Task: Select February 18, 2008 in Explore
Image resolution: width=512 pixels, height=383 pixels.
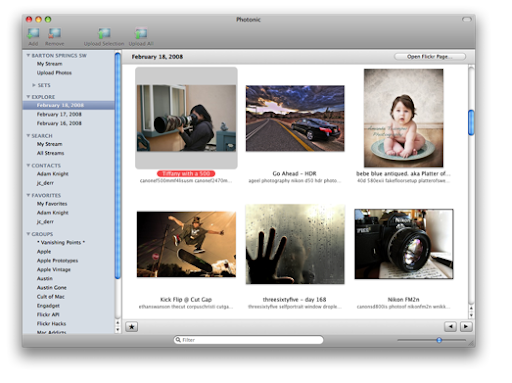Action: coord(69,105)
